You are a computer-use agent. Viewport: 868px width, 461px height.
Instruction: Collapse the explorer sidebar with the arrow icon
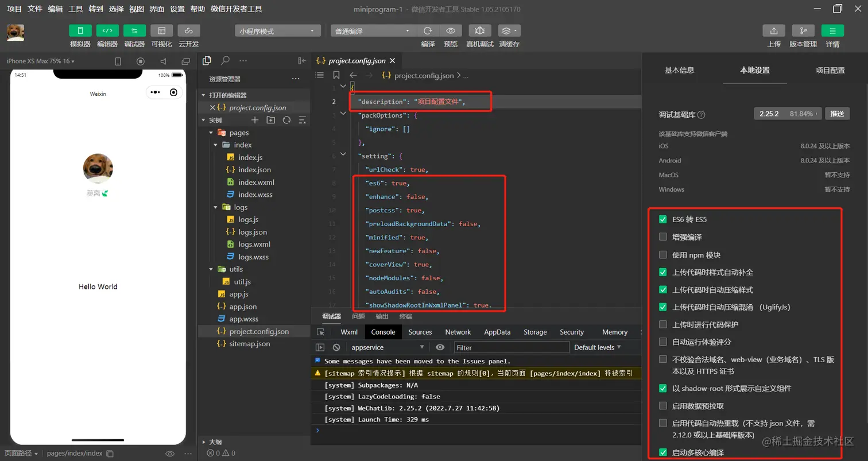302,60
